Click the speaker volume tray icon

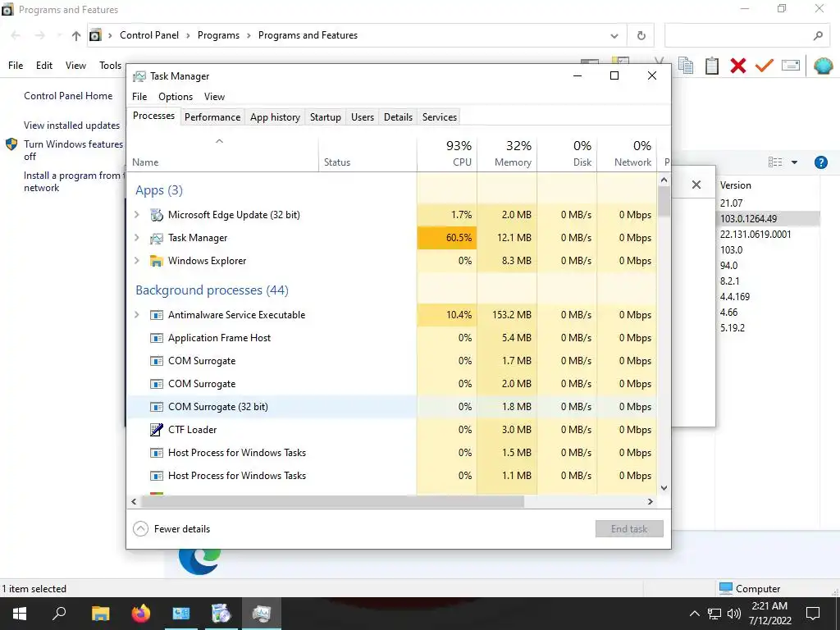coord(734,614)
